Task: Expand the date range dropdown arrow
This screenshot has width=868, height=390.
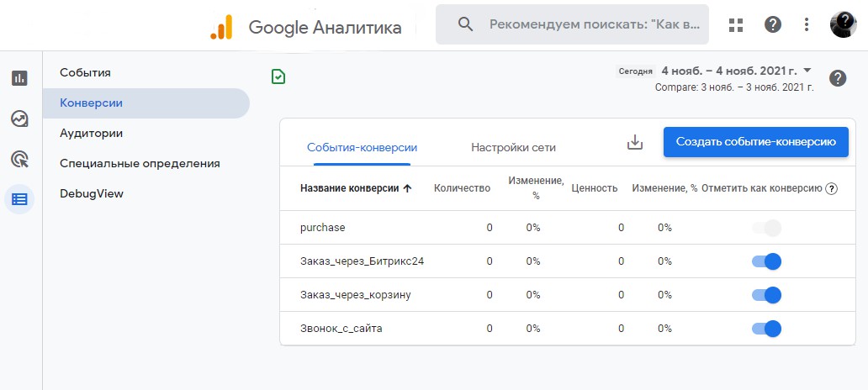Action: pyautogui.click(x=807, y=71)
